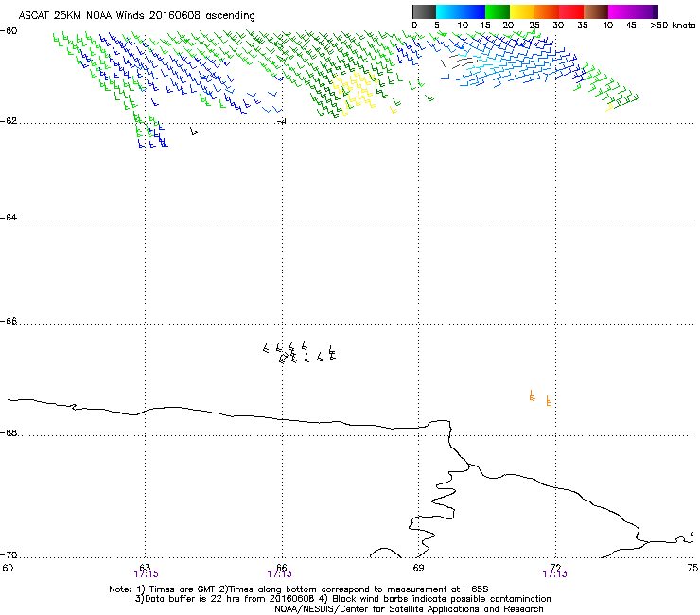
Task: Click the cyan 5-10 knots color segment
Action: (x=448, y=11)
